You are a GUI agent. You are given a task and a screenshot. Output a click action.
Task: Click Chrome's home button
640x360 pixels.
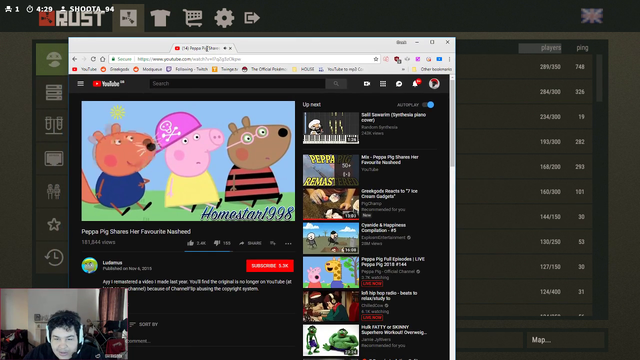point(102,59)
